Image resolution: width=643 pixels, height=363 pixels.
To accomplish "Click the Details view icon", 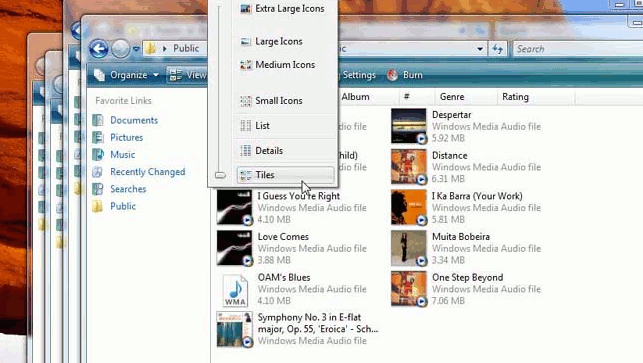I will 246,151.
